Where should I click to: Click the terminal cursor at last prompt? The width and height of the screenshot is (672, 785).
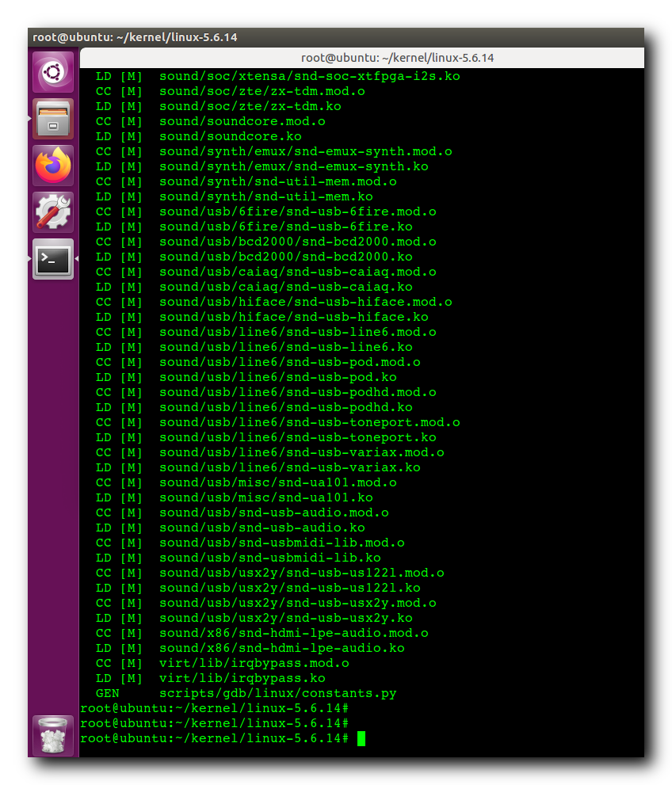coord(361,738)
